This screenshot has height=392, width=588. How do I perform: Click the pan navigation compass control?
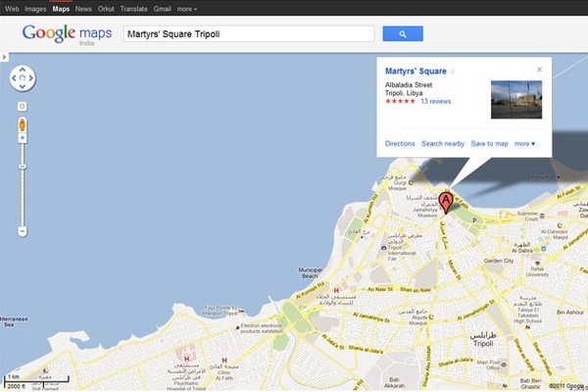point(22,78)
